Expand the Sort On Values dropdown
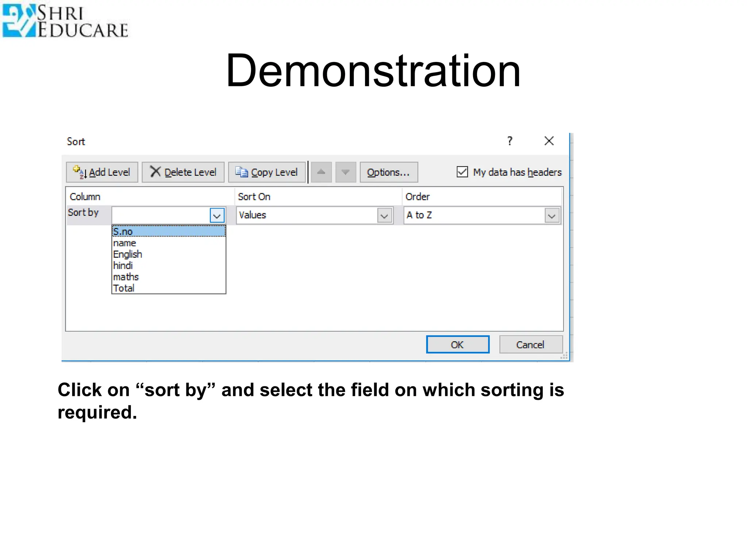Screen dimensions: 747x560 pyautogui.click(x=384, y=215)
